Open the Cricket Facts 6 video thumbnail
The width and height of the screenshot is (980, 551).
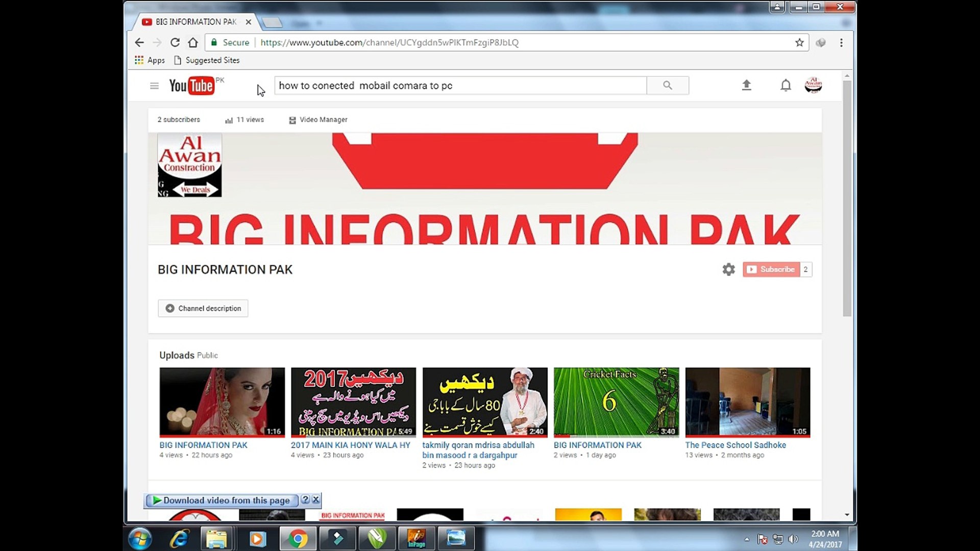(616, 402)
